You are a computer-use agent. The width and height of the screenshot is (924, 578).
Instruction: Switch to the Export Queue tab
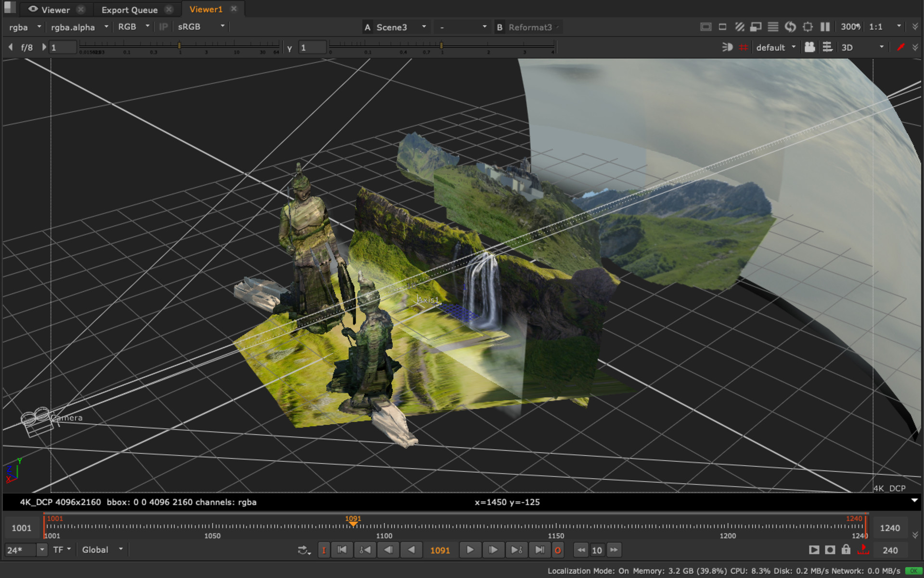129,9
